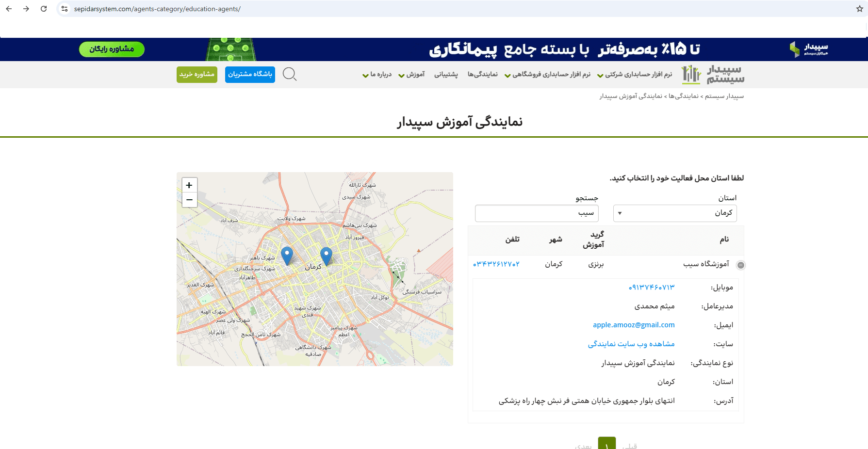Click the promotional banner headline text
The width and height of the screenshot is (868, 449).
click(564, 49)
